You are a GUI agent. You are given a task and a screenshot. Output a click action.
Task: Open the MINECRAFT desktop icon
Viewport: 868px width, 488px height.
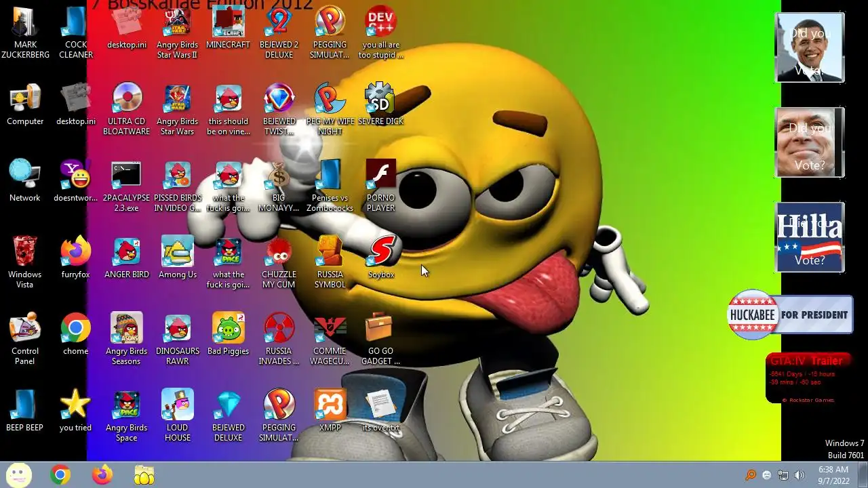click(229, 28)
